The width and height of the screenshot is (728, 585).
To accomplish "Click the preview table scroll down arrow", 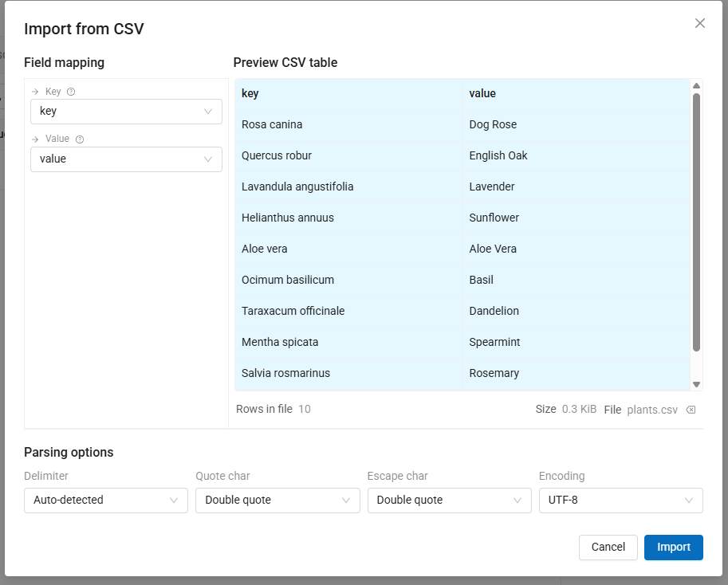I will click(696, 384).
